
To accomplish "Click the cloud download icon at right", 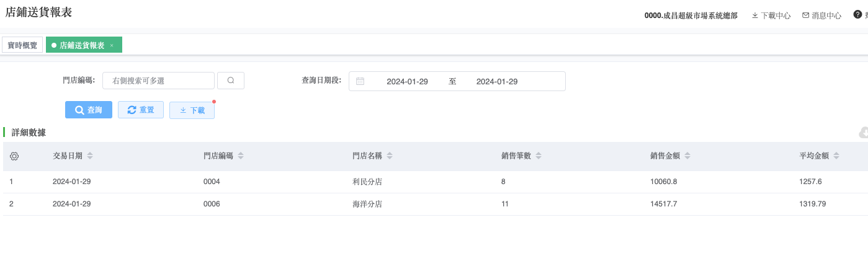I will 863,133.
